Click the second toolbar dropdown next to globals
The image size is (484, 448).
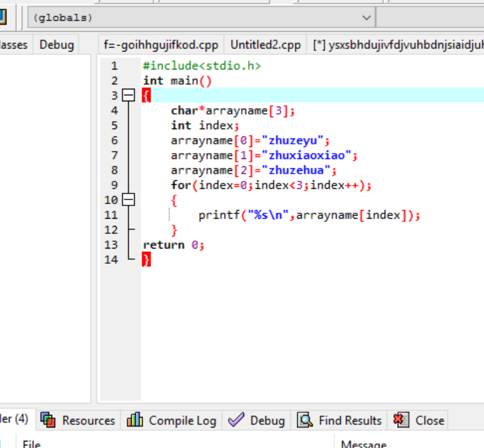tap(430, 18)
